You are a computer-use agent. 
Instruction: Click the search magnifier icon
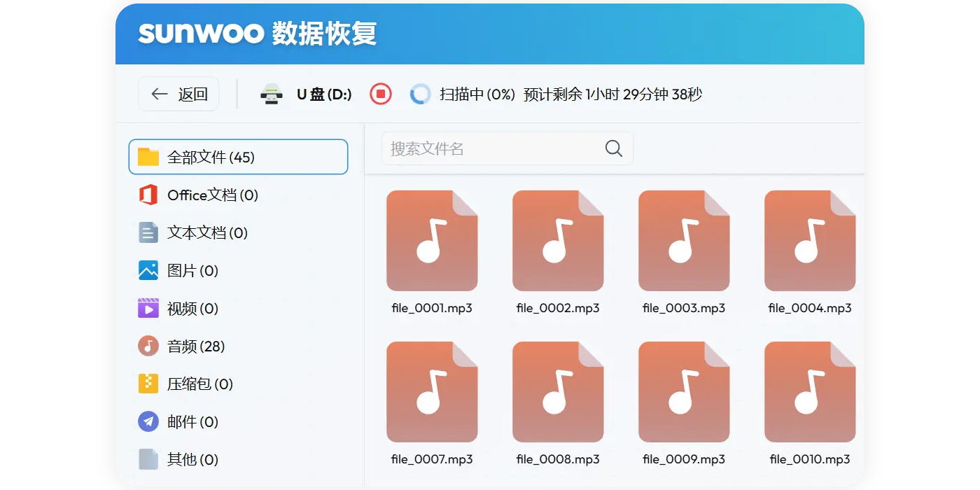(x=613, y=148)
